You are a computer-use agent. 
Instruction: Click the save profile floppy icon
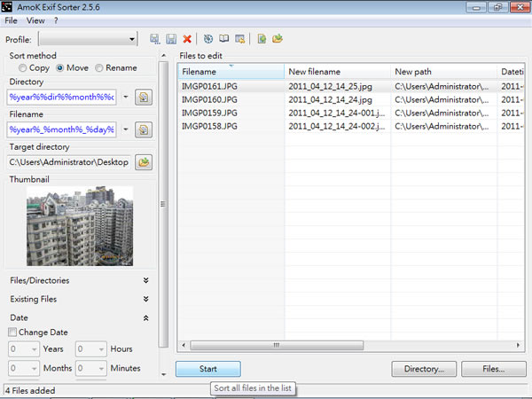(x=169, y=39)
